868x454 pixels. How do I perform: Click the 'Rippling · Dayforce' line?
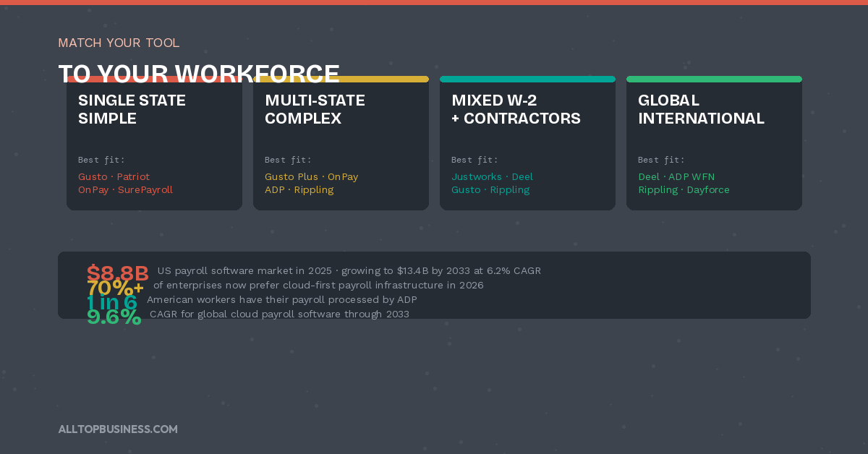pyautogui.click(x=684, y=189)
